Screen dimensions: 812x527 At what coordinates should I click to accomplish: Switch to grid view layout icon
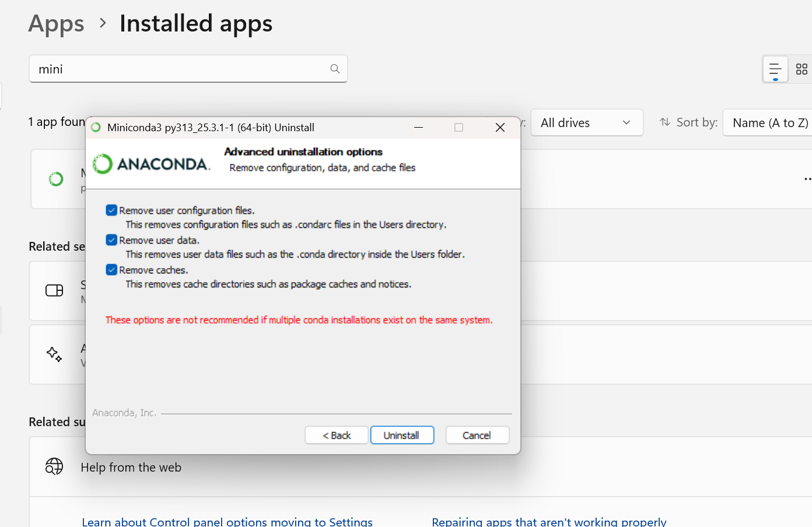(801, 69)
